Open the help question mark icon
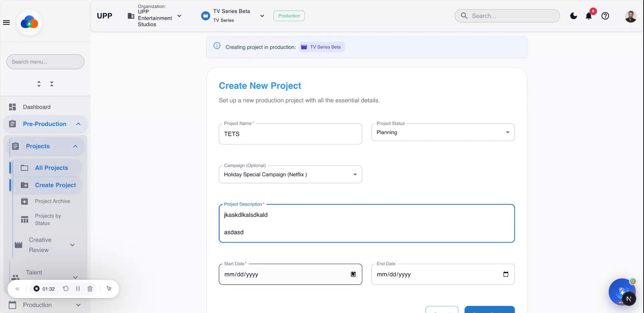644x313 pixels. tap(605, 16)
